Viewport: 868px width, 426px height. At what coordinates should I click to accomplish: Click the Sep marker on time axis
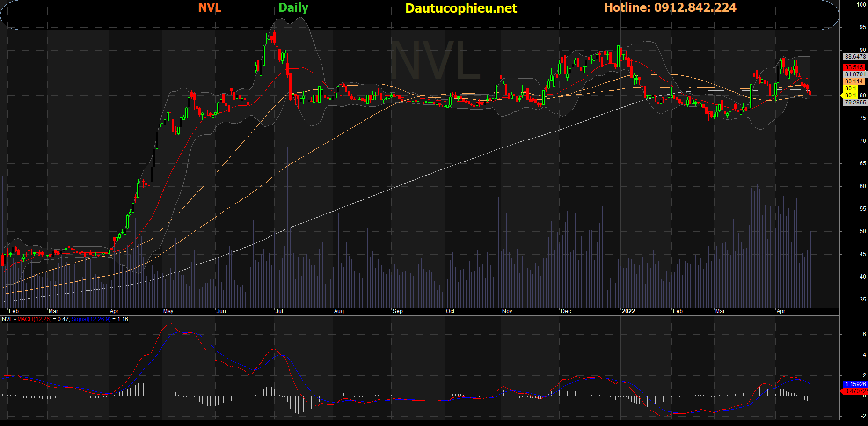[397, 311]
